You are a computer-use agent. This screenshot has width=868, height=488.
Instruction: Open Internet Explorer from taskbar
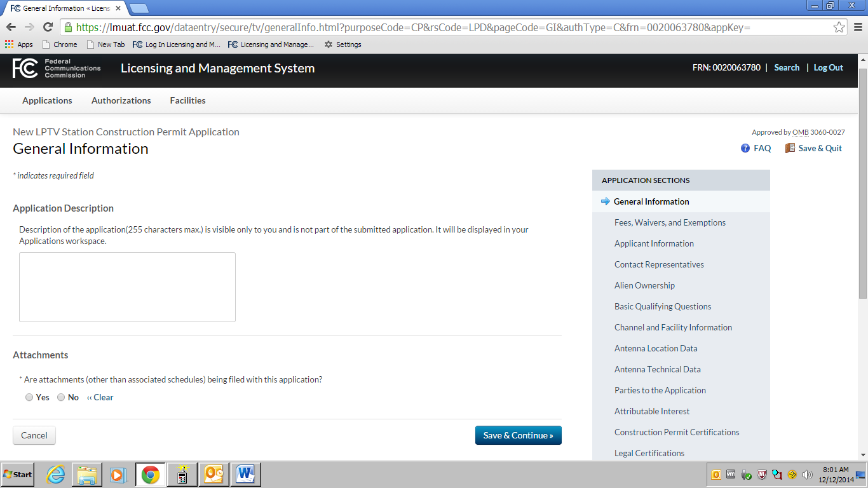[56, 475]
